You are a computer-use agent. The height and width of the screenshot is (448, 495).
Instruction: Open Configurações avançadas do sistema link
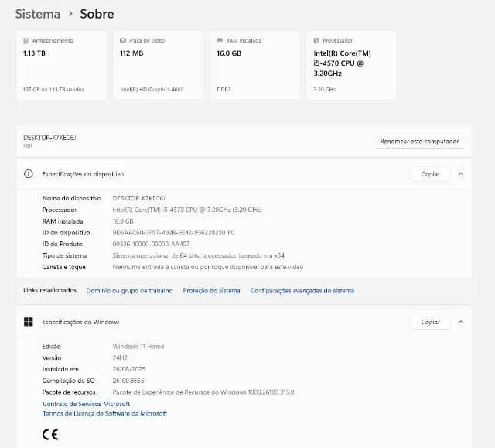tap(302, 290)
